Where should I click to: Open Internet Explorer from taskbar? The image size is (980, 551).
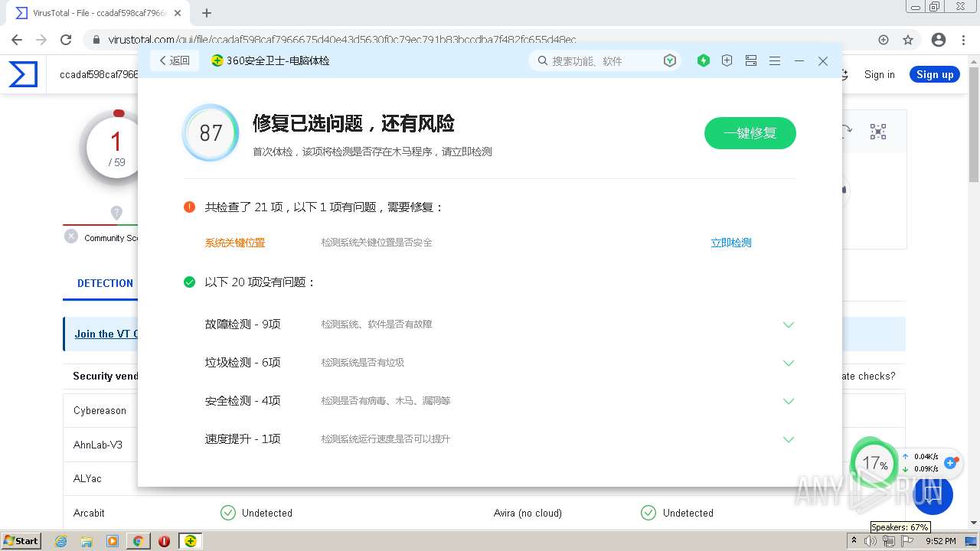pos(60,540)
